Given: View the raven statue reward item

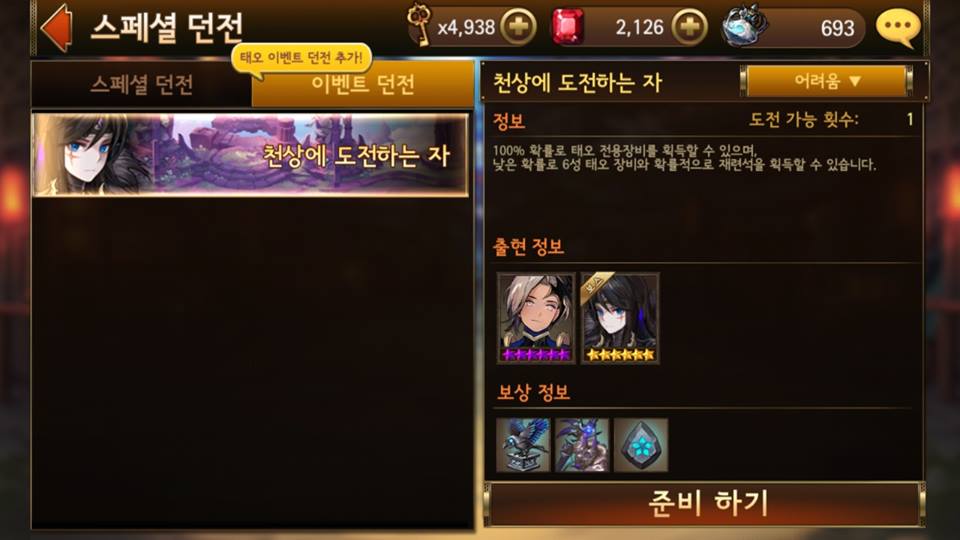Looking at the screenshot, I should click(523, 445).
